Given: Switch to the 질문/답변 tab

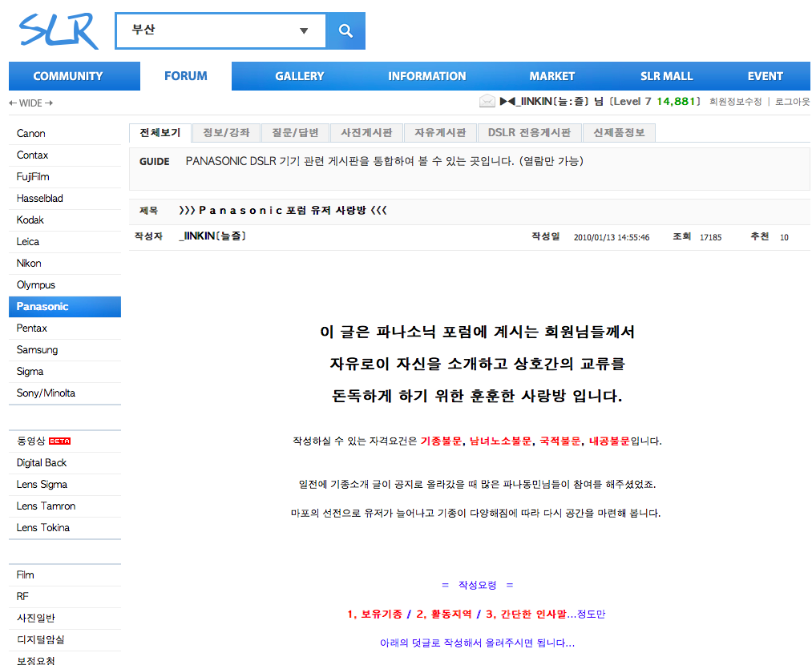Looking at the screenshot, I should click(x=295, y=133).
